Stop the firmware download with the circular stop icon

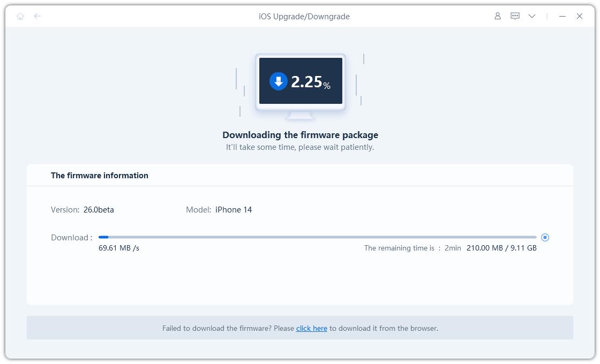pyautogui.click(x=545, y=237)
